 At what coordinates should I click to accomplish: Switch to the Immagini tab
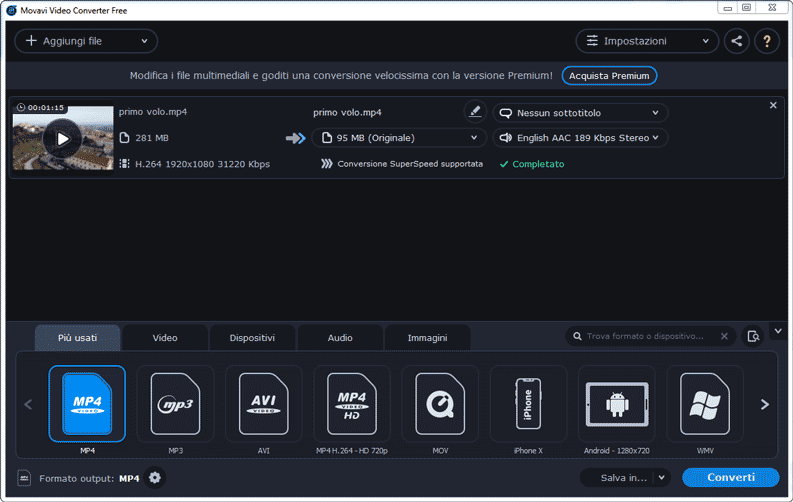[427, 338]
